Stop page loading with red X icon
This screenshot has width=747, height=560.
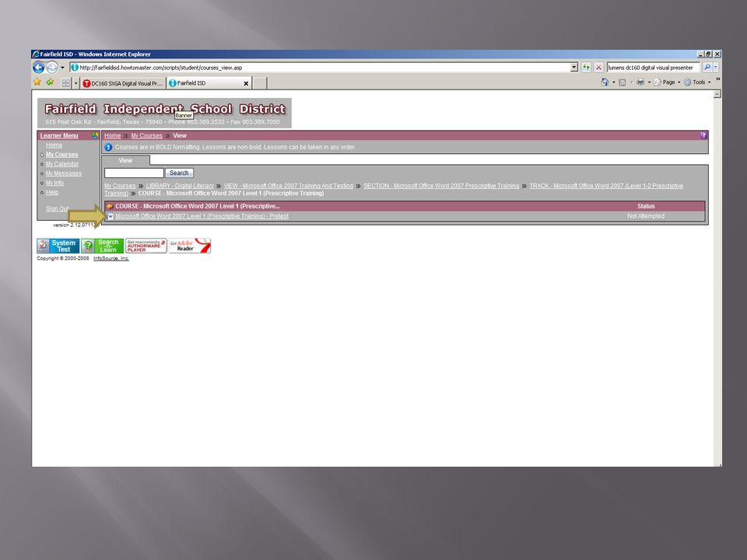599,68
